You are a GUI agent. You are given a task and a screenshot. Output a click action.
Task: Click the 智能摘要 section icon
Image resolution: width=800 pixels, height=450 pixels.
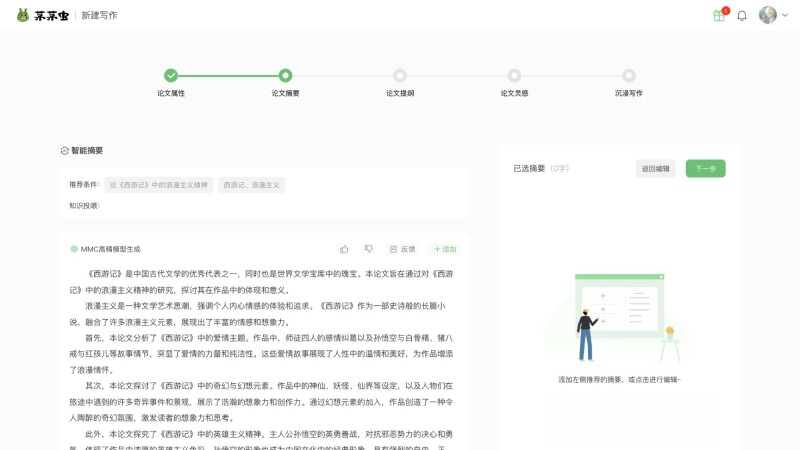pos(64,151)
